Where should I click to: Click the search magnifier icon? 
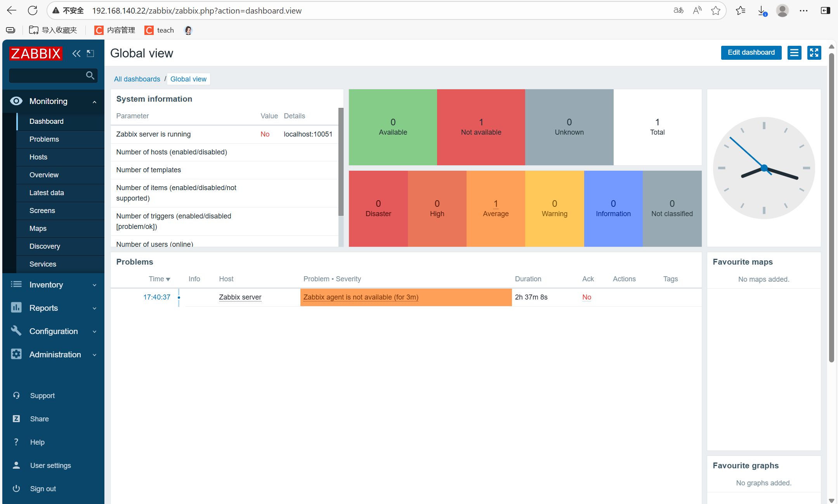click(x=90, y=76)
